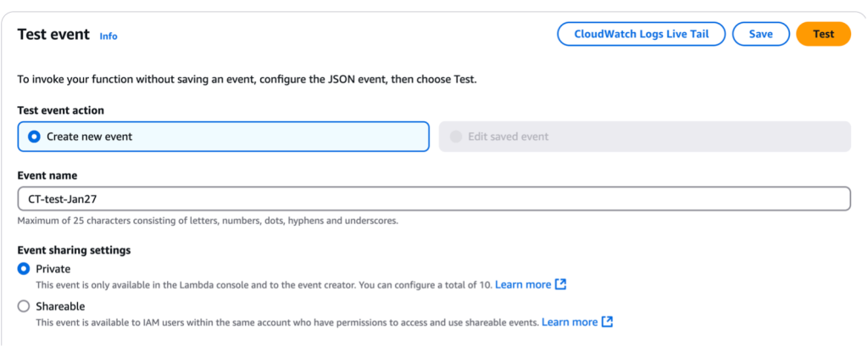This screenshot has height=347, width=868.
Task: Enable the Shareable event sharing option
Action: click(x=24, y=306)
